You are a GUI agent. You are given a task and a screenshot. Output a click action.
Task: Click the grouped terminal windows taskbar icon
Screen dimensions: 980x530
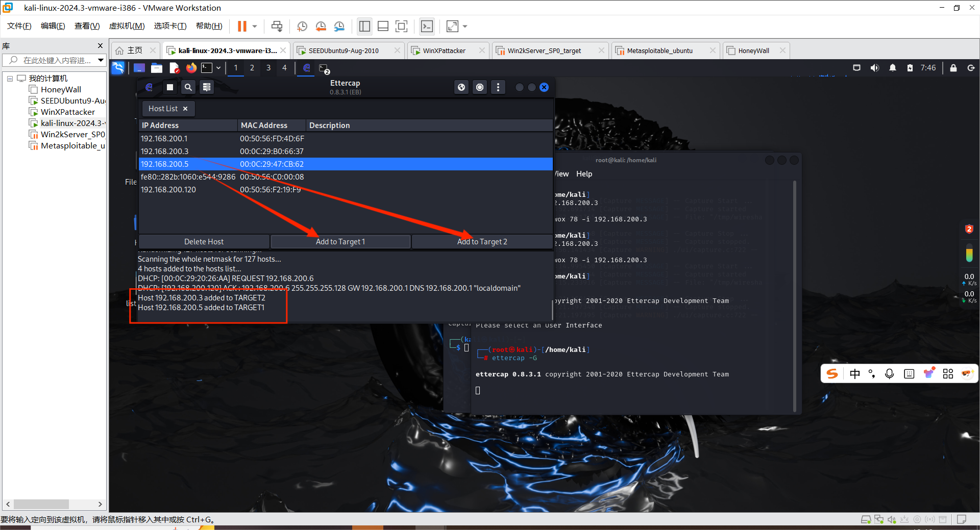point(324,68)
